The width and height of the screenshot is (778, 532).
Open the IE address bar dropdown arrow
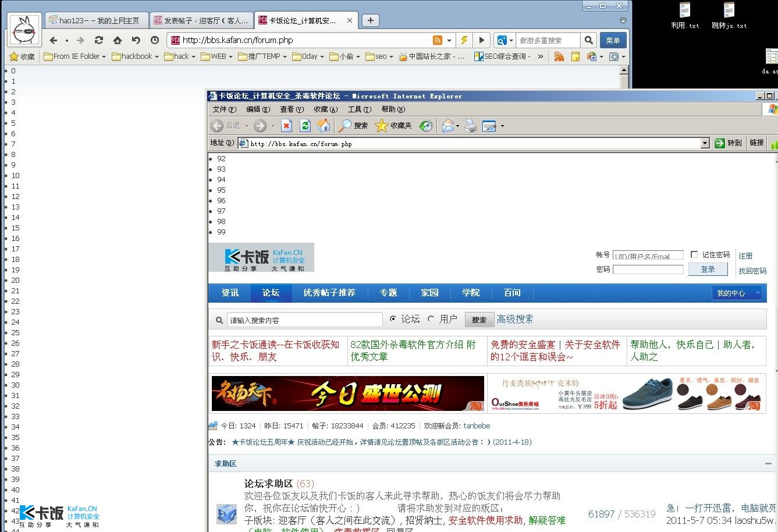click(705, 143)
